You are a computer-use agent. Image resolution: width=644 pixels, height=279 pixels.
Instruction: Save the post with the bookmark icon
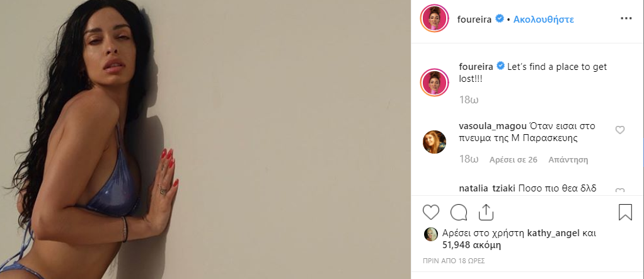click(x=625, y=212)
